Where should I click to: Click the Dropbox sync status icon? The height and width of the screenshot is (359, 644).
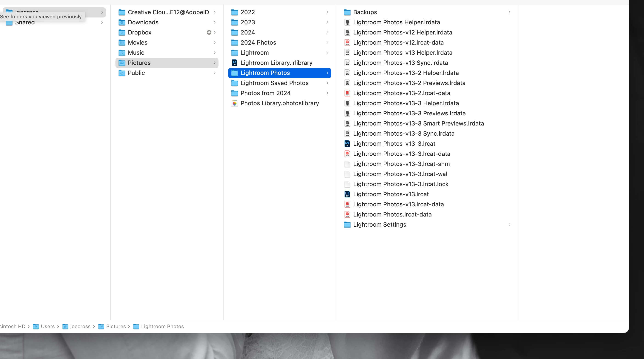[209, 32]
